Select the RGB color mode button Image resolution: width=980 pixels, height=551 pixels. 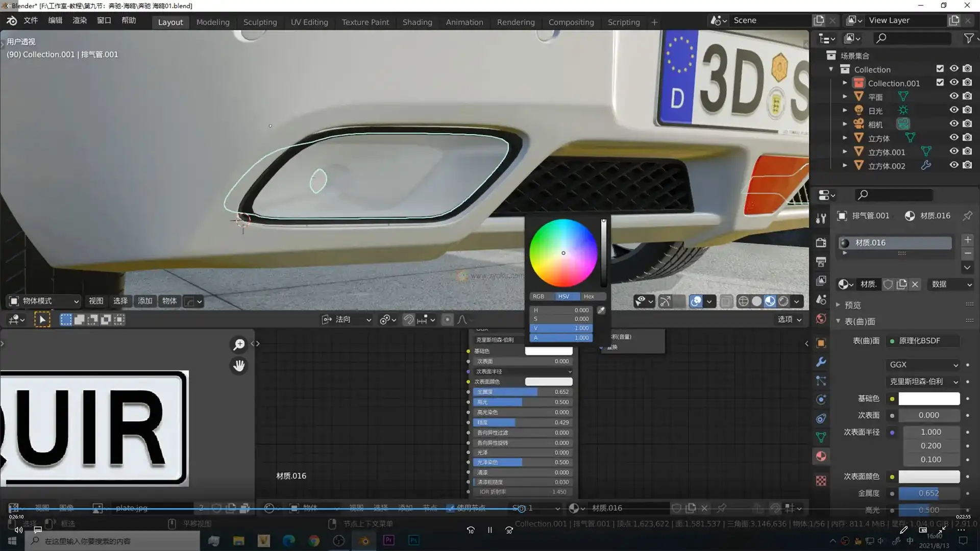[x=538, y=296]
